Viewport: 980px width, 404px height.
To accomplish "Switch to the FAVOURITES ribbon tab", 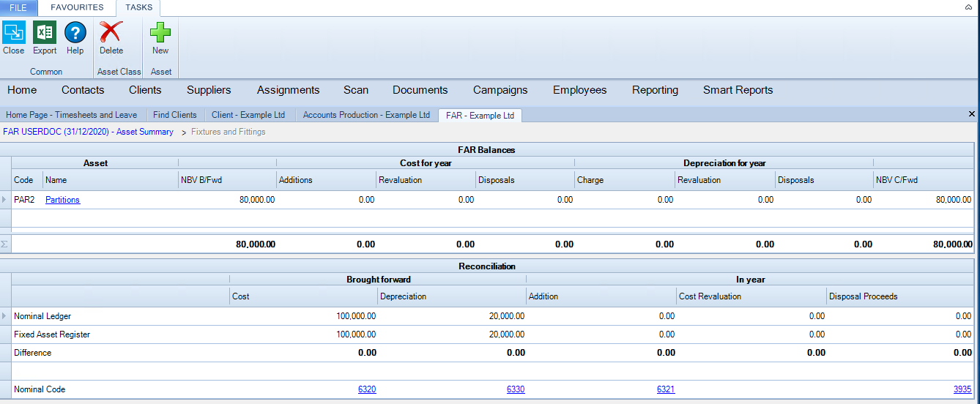I will [77, 7].
